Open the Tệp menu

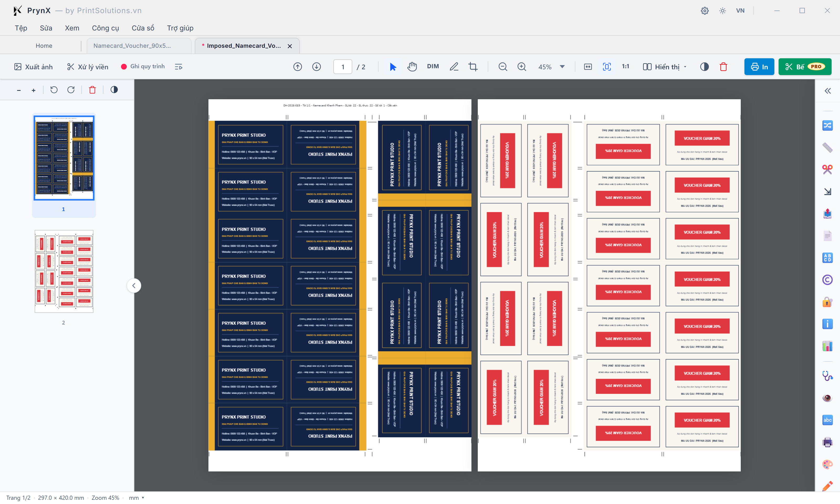tap(21, 28)
